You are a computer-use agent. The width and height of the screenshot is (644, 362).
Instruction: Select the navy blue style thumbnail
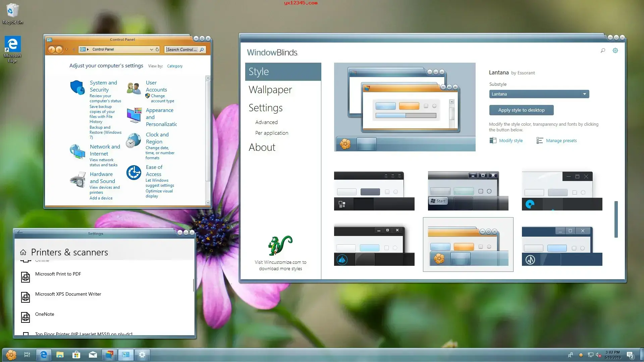(562, 246)
